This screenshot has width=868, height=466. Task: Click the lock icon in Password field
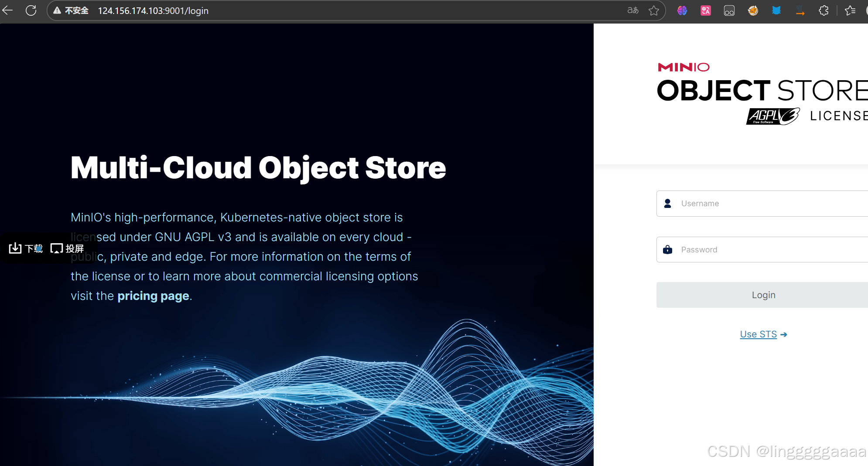[667, 250]
